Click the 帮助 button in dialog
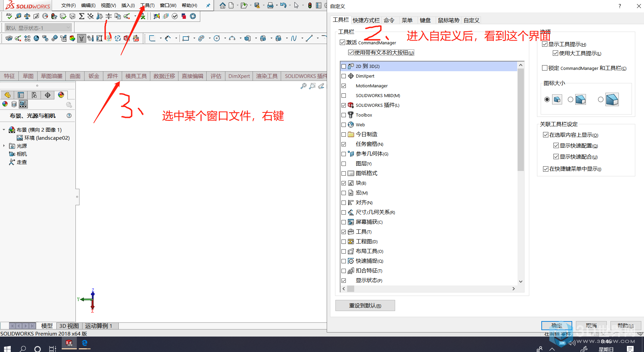The width and height of the screenshot is (644, 352). [x=626, y=325]
